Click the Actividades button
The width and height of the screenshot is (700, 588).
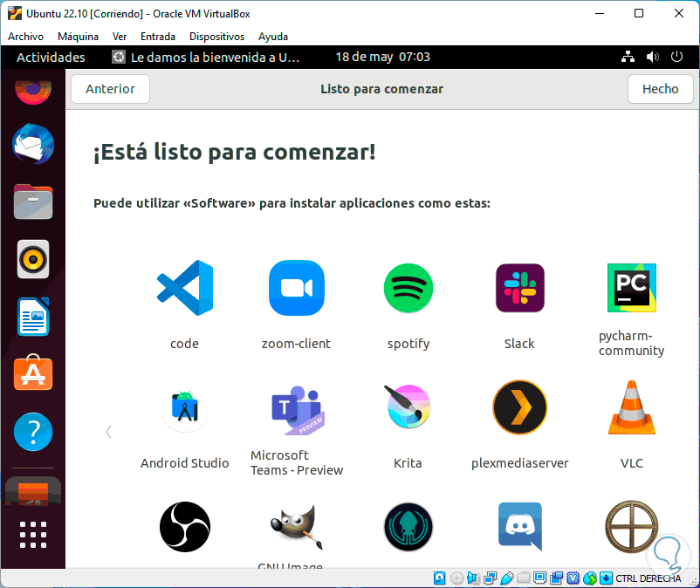(x=51, y=57)
